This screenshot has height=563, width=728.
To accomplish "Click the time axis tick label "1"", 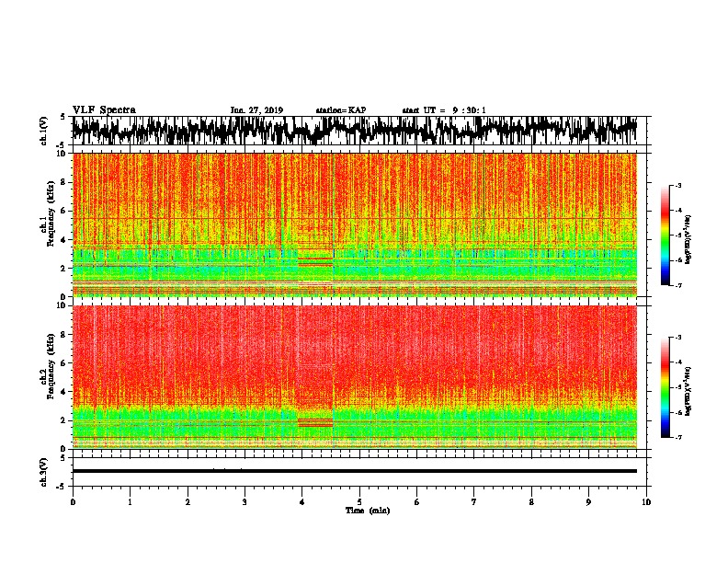I will (130, 502).
